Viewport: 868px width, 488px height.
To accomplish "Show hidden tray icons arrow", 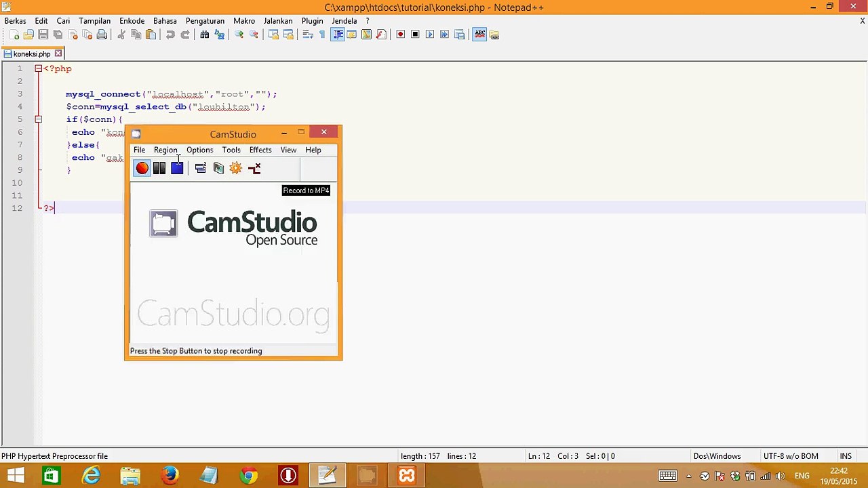I will 689,476.
